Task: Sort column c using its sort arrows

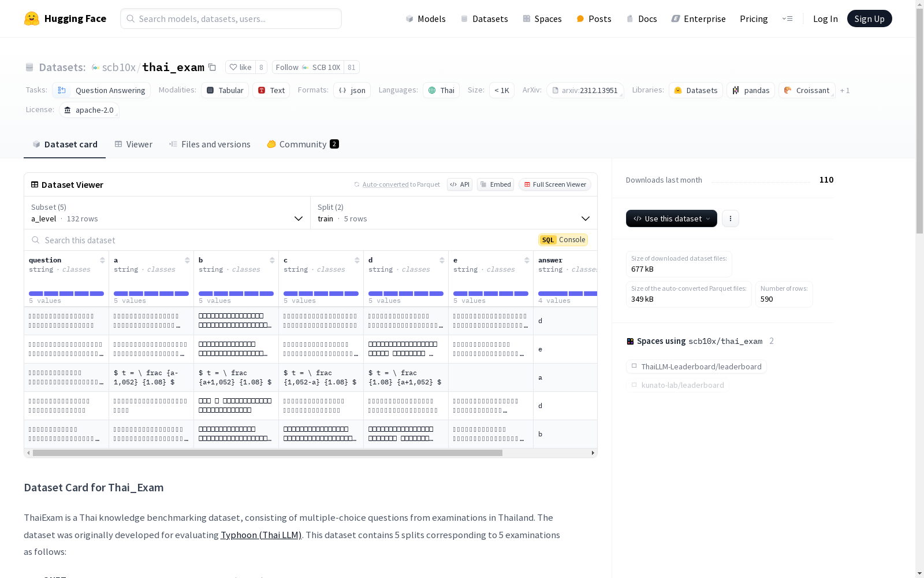Action: click(357, 260)
